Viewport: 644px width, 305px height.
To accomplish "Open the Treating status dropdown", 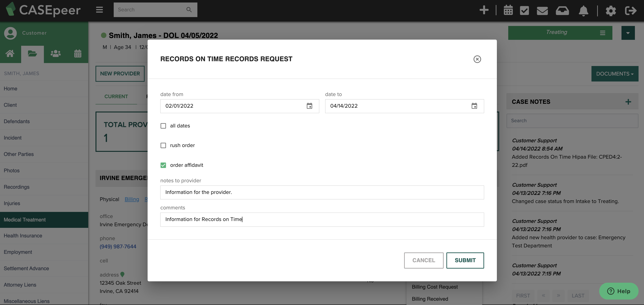I will [x=560, y=33].
